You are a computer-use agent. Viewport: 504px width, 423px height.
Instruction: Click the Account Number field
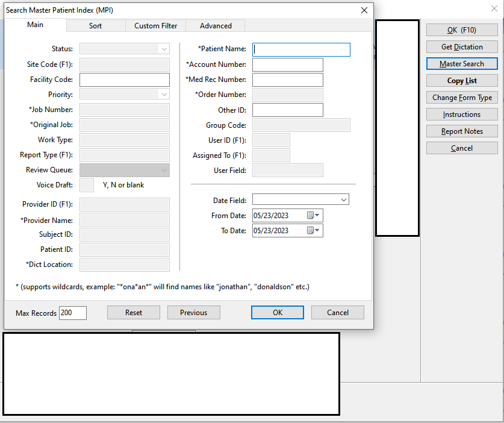point(288,64)
